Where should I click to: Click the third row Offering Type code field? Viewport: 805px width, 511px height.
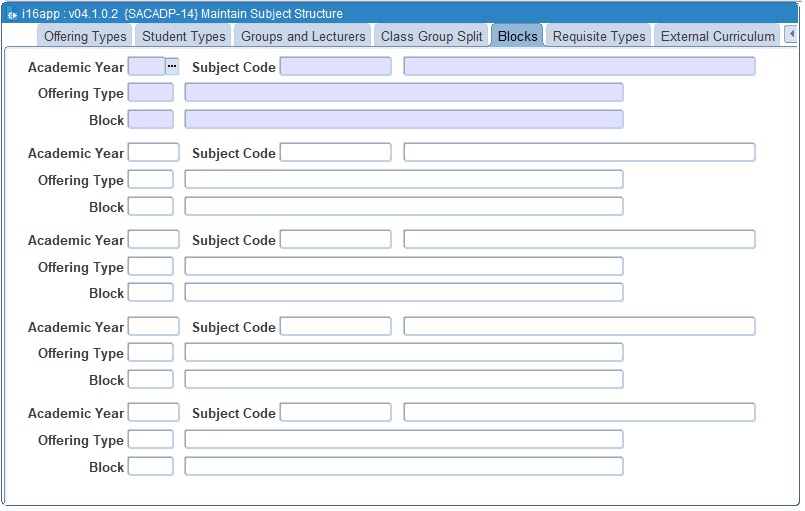click(151, 267)
